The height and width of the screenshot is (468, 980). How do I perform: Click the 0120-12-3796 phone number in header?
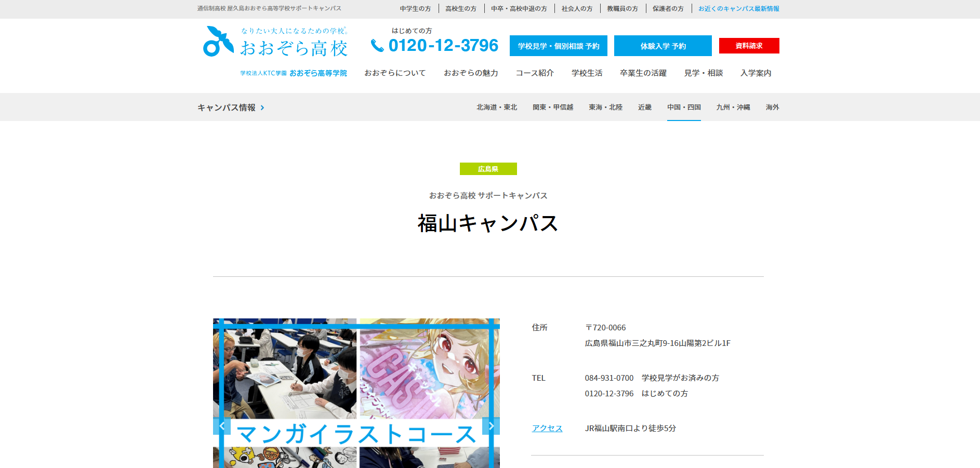pyautogui.click(x=443, y=46)
